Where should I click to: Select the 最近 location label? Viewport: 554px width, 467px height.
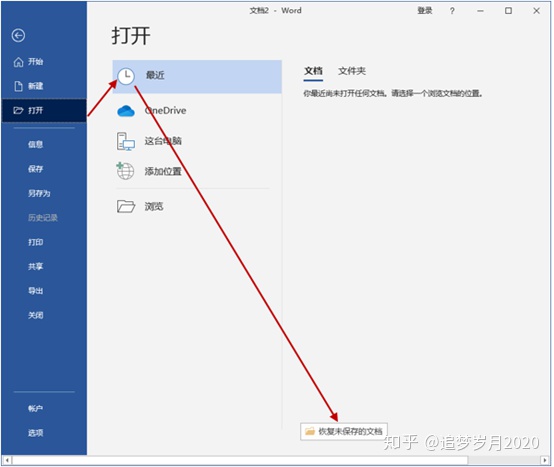point(155,75)
